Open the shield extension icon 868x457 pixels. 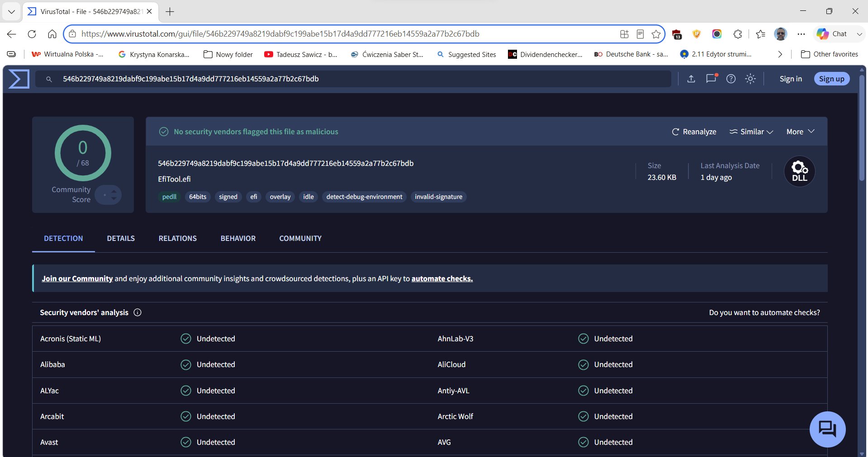697,34
